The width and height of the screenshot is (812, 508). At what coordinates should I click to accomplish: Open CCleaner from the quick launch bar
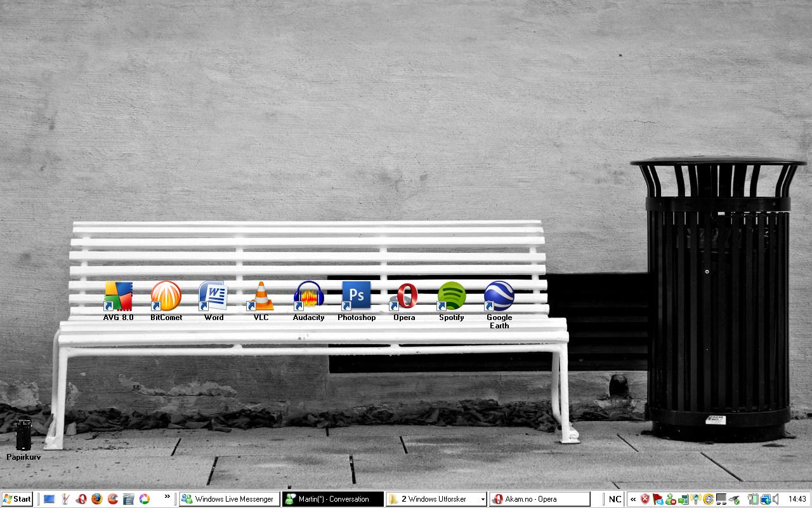point(113,499)
